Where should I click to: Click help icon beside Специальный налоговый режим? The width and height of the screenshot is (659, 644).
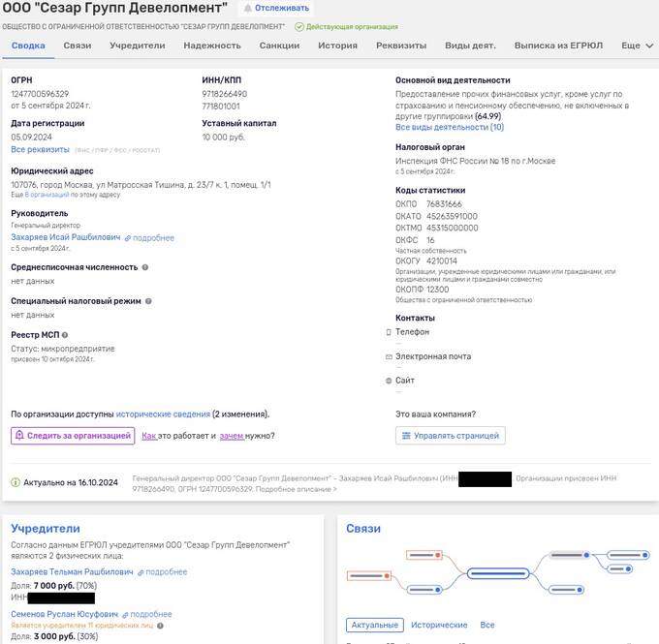point(148,301)
